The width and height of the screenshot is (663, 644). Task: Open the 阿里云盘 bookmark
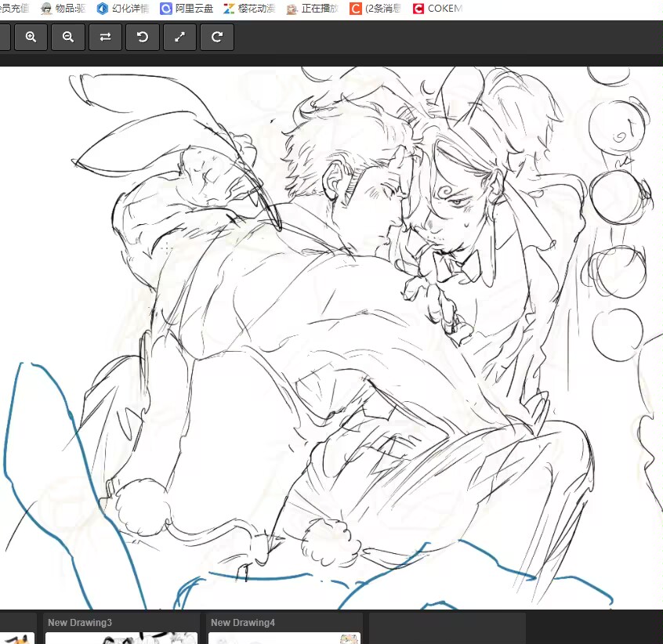187,9
